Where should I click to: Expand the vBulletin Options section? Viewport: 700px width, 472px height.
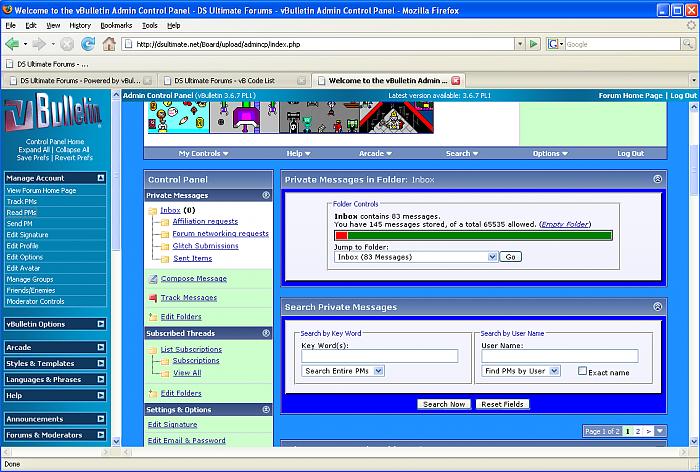100,324
